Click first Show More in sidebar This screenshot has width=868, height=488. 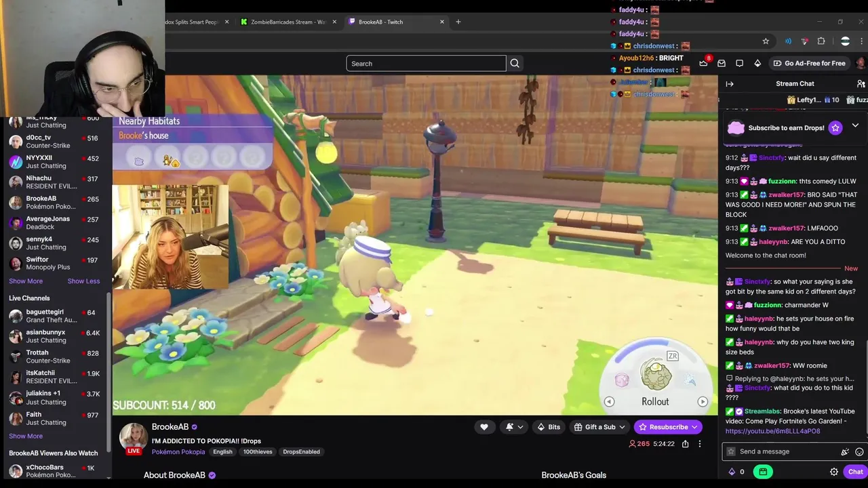26,281
